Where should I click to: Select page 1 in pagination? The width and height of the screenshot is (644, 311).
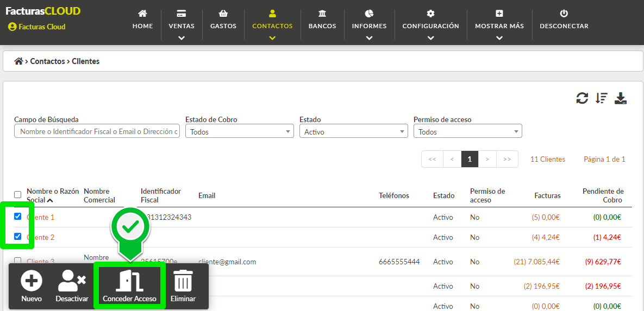(x=470, y=159)
